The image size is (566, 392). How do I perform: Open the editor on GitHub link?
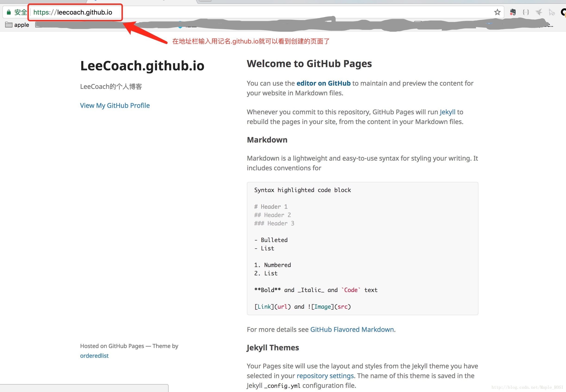[x=324, y=83]
